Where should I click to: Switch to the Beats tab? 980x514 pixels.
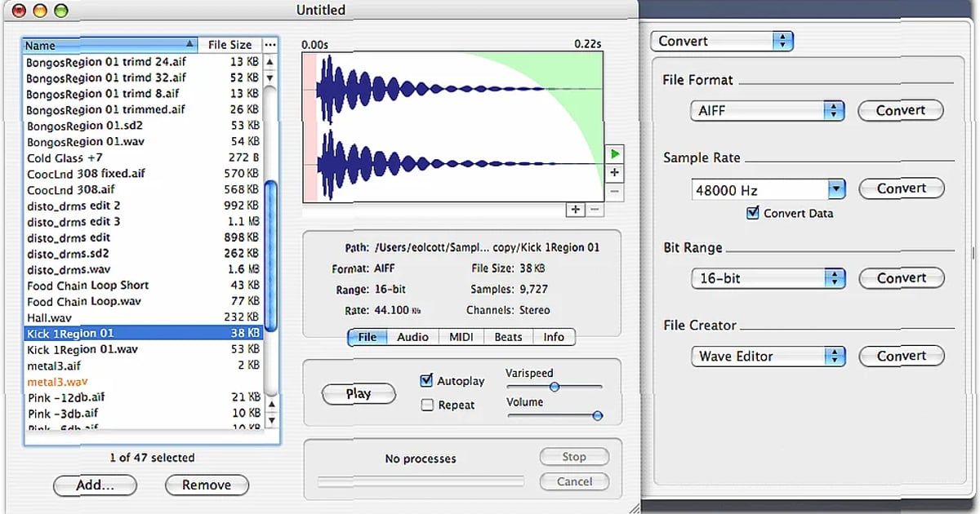508,336
